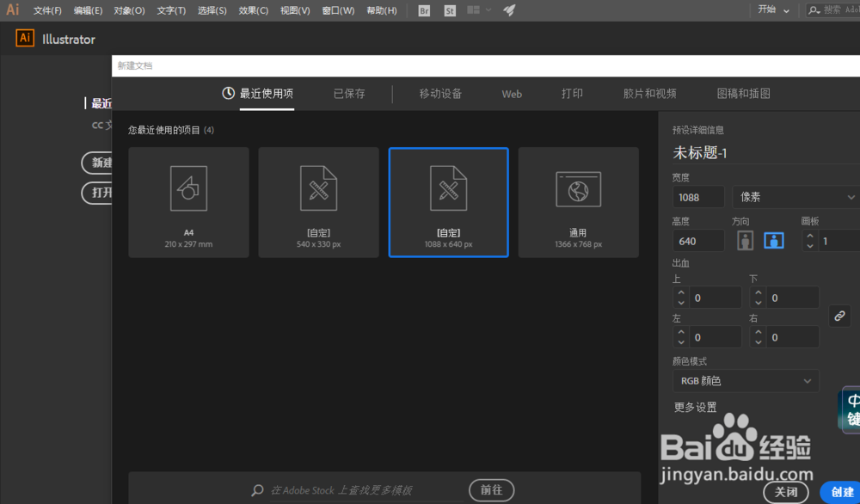Click the right bleed (右) value field
Screen dimensions: 860x504
pyautogui.click(x=793, y=337)
